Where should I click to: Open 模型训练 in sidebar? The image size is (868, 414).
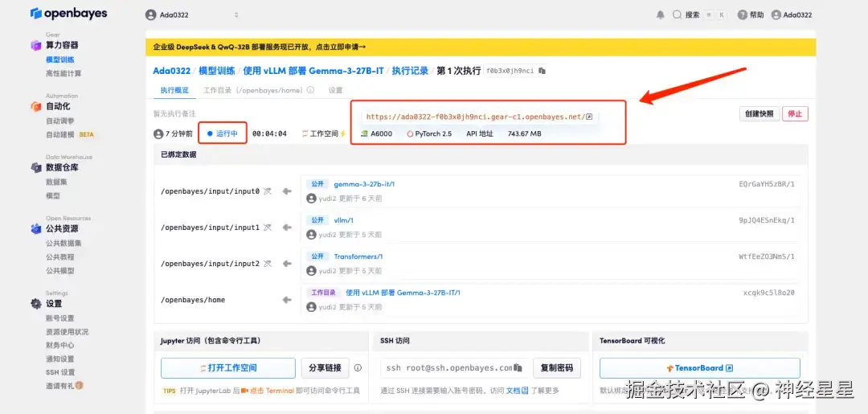(x=59, y=59)
